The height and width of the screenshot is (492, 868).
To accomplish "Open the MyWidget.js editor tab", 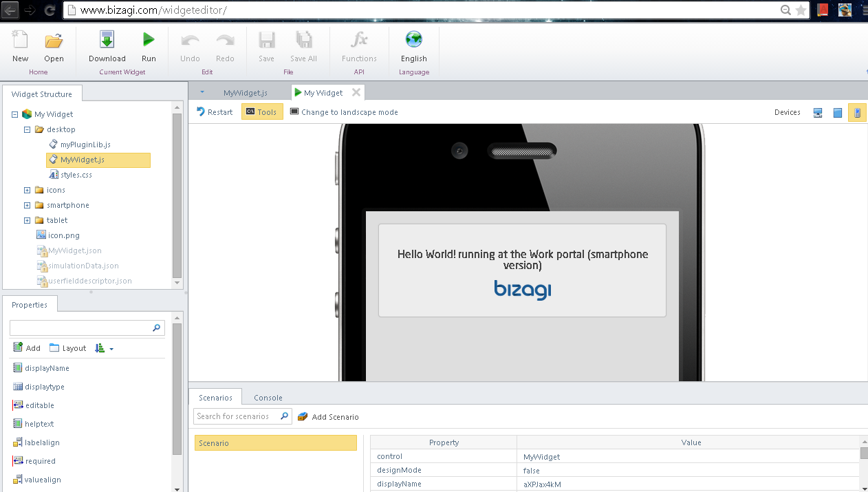I will [x=246, y=93].
